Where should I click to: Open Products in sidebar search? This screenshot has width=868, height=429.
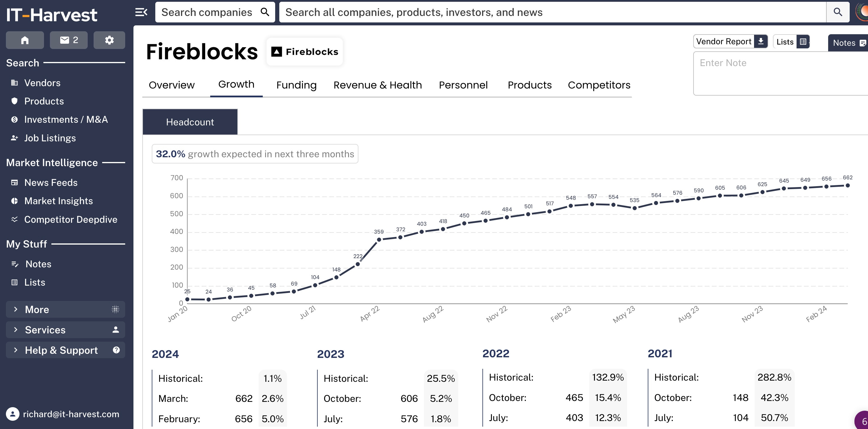click(44, 101)
